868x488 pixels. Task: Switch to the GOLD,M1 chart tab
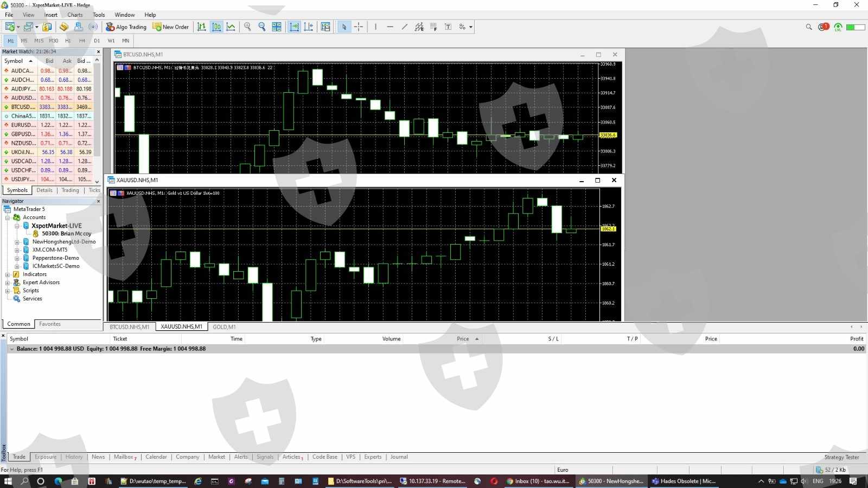click(x=224, y=327)
